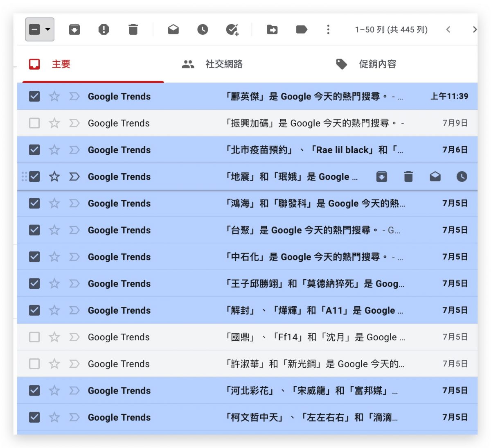Star the 「國鼎」 email
The image size is (491, 448).
[54, 337]
